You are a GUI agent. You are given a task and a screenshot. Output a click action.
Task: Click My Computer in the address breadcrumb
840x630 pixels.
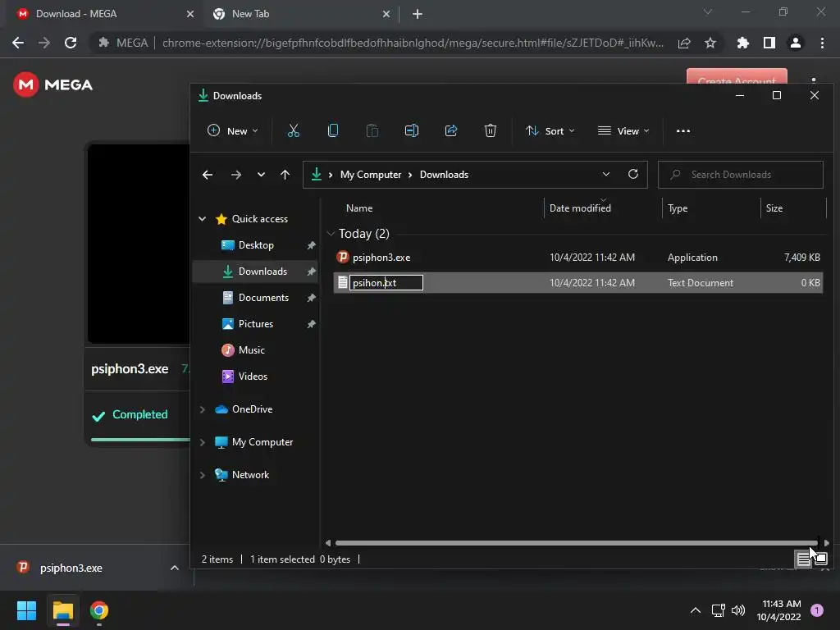[x=370, y=175]
